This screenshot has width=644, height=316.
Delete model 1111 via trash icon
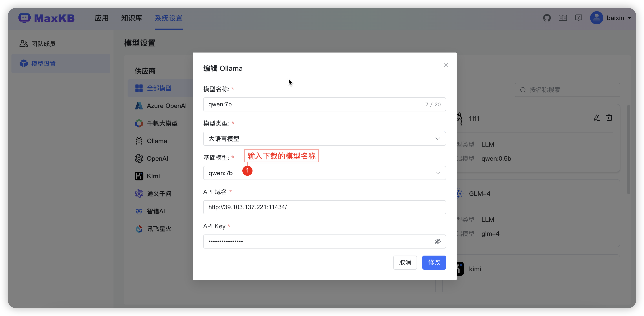coord(609,118)
